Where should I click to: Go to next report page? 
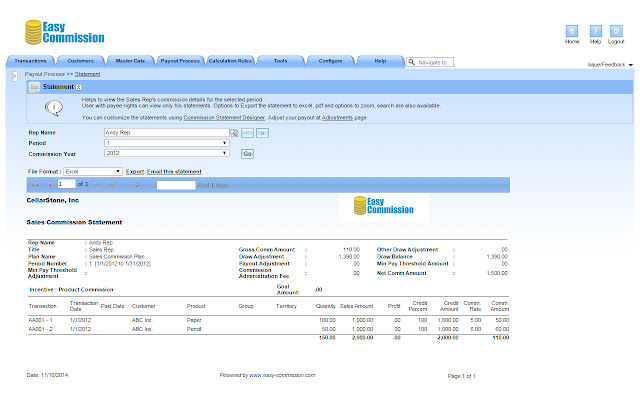[x=96, y=184]
